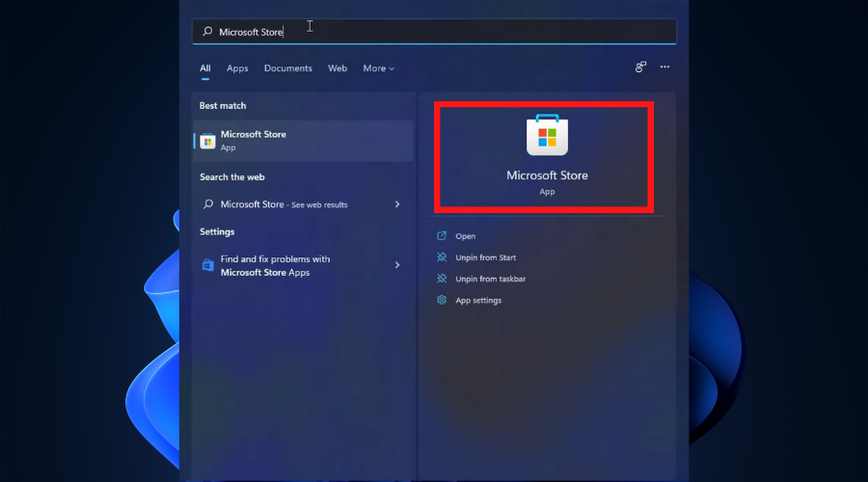Click the search box containing Microsoft Store
Screen dimensions: 868x482
coord(434,32)
